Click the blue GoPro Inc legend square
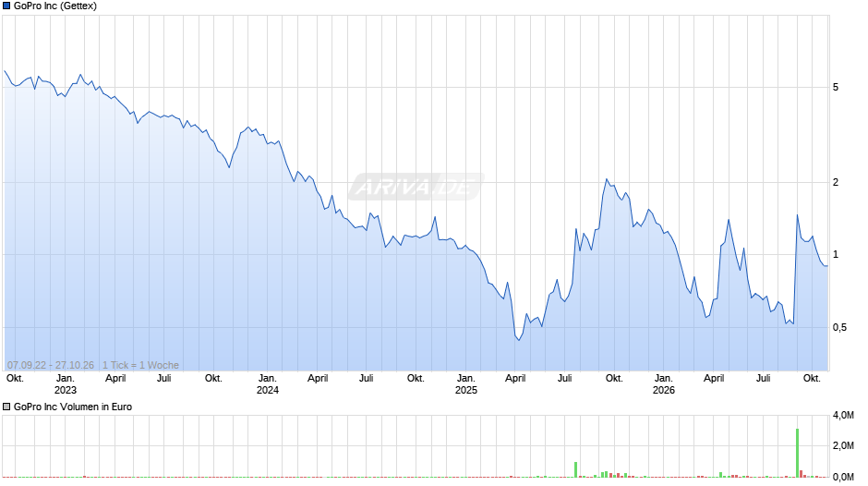The image size is (868, 486). click(6, 6)
